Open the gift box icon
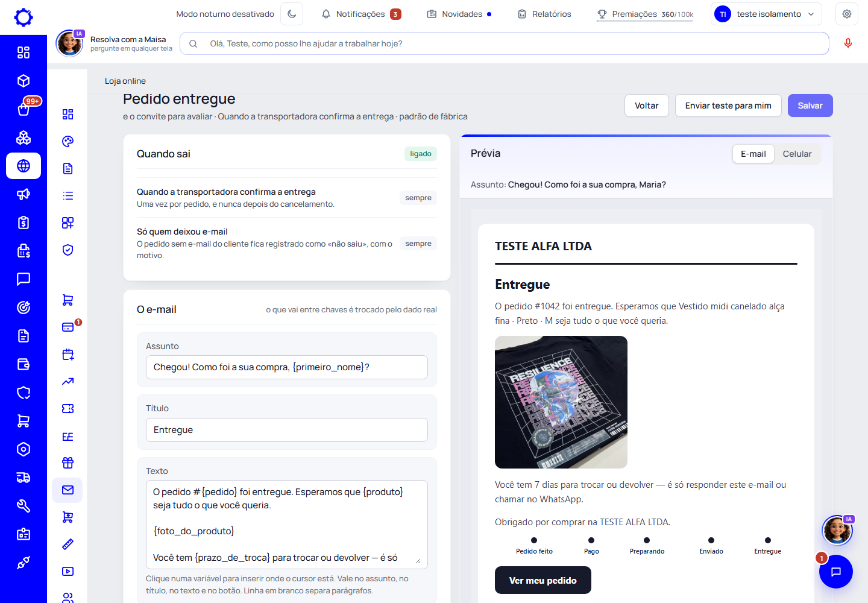The image size is (868, 603). pyautogui.click(x=68, y=463)
